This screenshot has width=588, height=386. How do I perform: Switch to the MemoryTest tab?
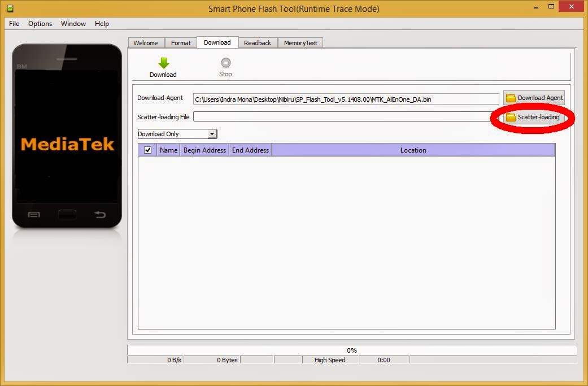300,43
